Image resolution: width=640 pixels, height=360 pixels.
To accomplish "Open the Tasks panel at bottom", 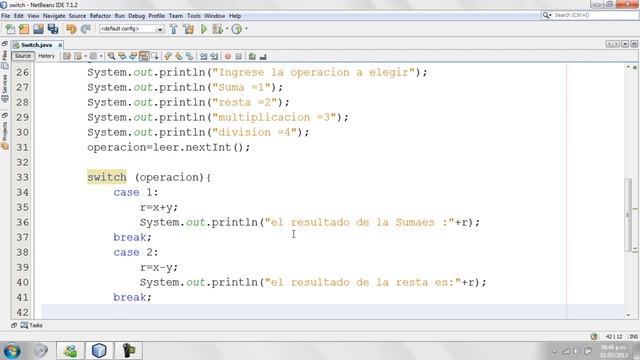I will click(32, 325).
